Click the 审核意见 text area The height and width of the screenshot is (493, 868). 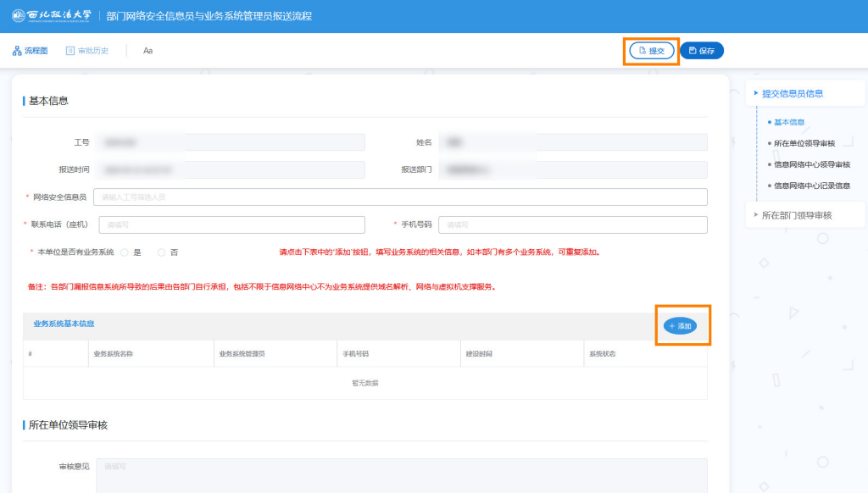pyautogui.click(x=402, y=474)
